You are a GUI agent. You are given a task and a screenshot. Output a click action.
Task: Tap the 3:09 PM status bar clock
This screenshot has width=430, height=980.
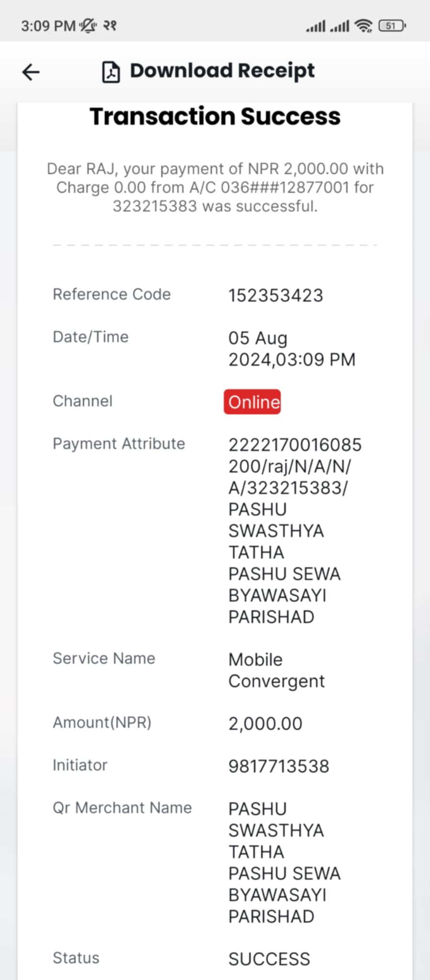pos(48,25)
